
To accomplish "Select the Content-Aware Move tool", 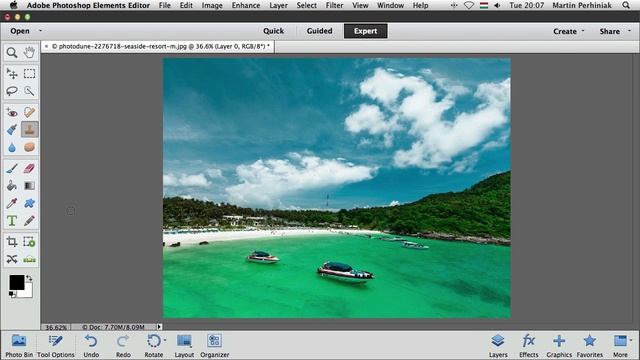I will coord(12,259).
